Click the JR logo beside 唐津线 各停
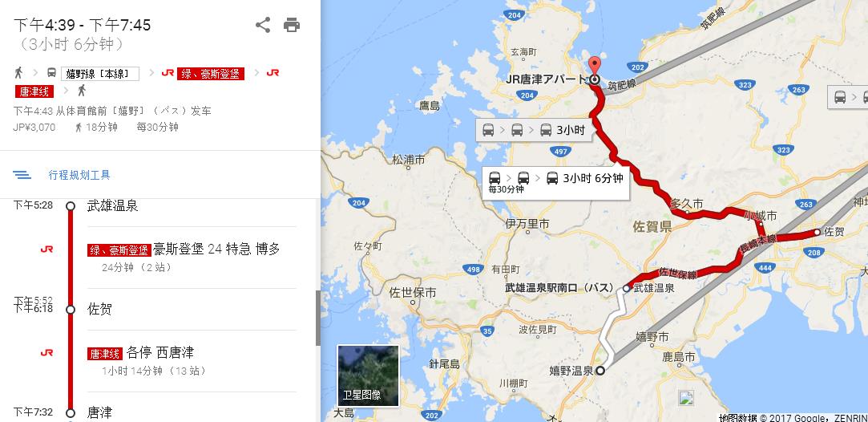The height and width of the screenshot is (422, 868). (47, 353)
